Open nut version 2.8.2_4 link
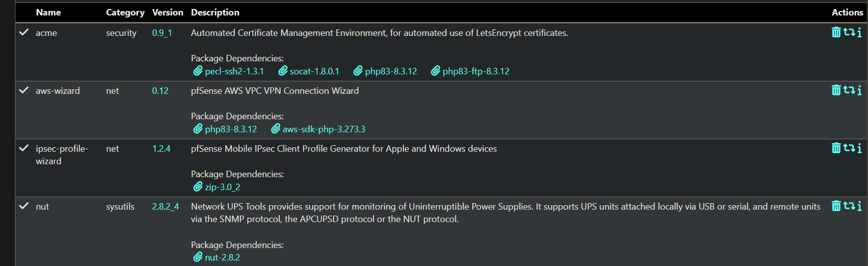868x266 pixels. pyautogui.click(x=166, y=207)
